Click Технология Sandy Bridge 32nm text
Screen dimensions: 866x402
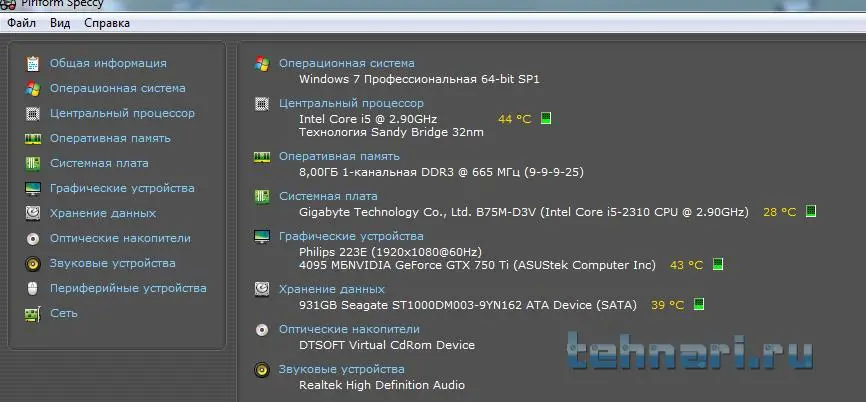point(391,132)
